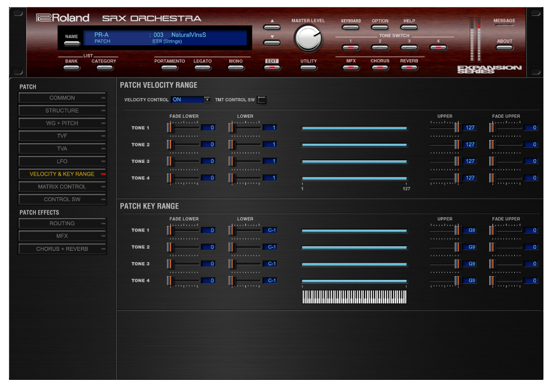Viewport: 553px width, 392px height.
Task: Toggle Tone Switch 4
Action: 438,47
